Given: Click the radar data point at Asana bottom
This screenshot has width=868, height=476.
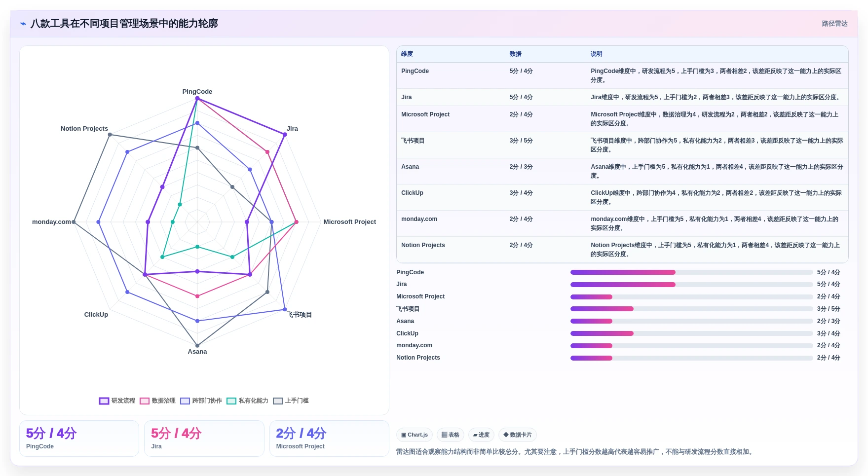Looking at the screenshot, I should 197,345.
